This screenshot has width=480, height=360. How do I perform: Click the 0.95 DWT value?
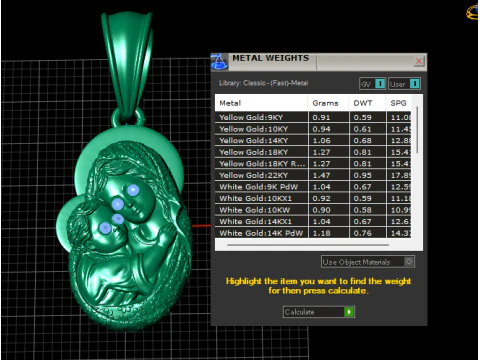pyautogui.click(x=362, y=175)
